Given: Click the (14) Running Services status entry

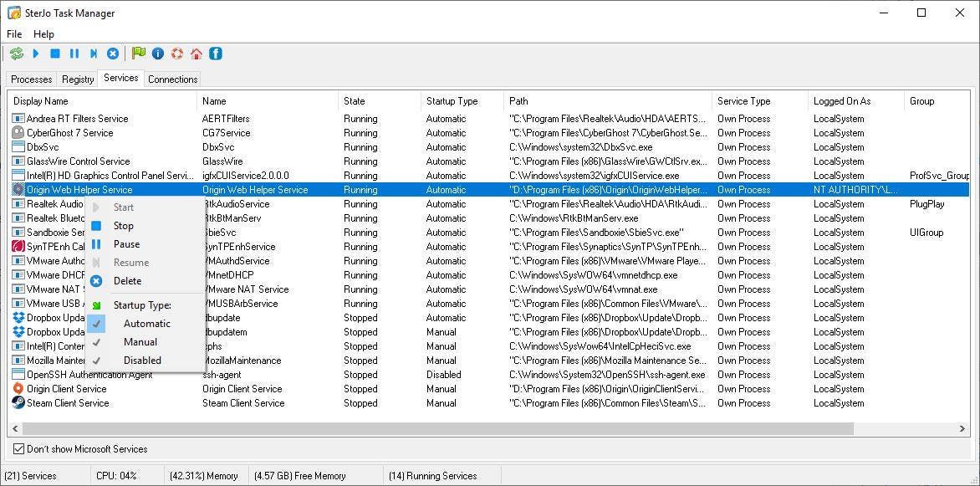Looking at the screenshot, I should pos(432,476).
